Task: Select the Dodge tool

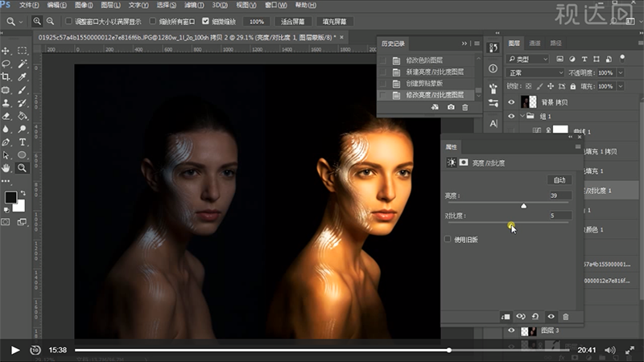Action: (x=23, y=130)
